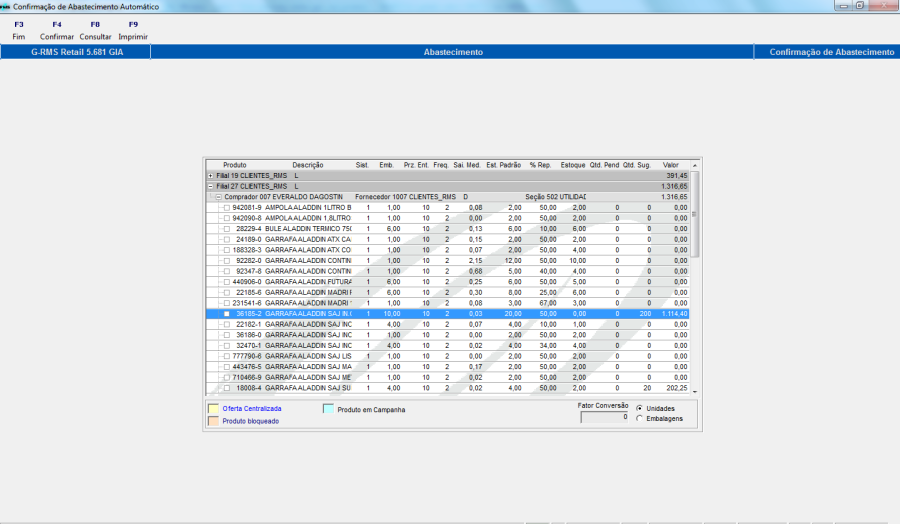Click the Qtd. Sug. column header
Image resolution: width=900 pixels, height=524 pixels.
click(x=637, y=165)
